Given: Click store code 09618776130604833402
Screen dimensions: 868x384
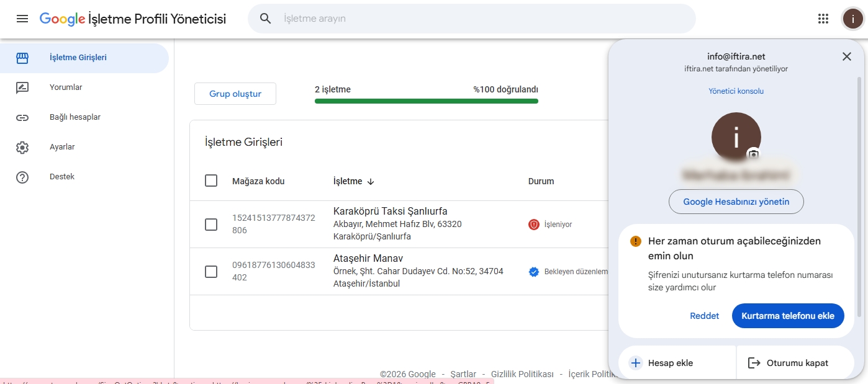Looking at the screenshot, I should (274, 271).
